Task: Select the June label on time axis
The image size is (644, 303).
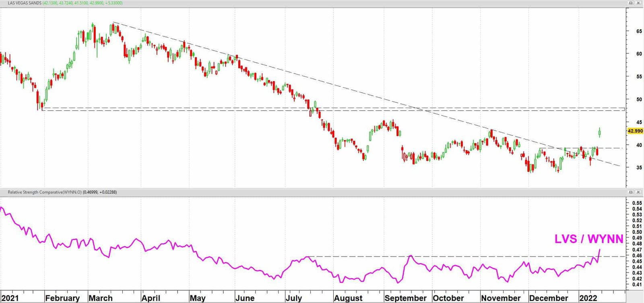Action: point(245,298)
